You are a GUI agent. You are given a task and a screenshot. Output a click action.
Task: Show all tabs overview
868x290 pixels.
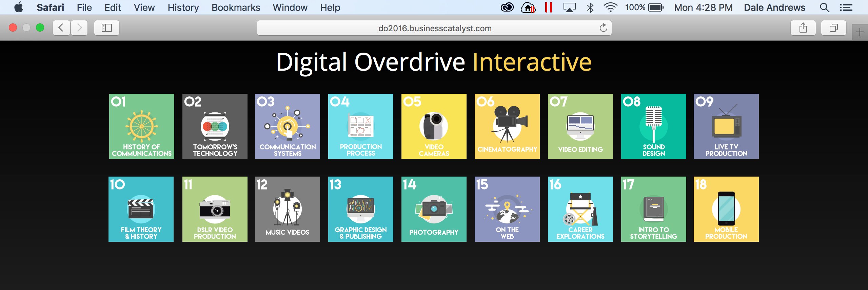click(x=834, y=28)
